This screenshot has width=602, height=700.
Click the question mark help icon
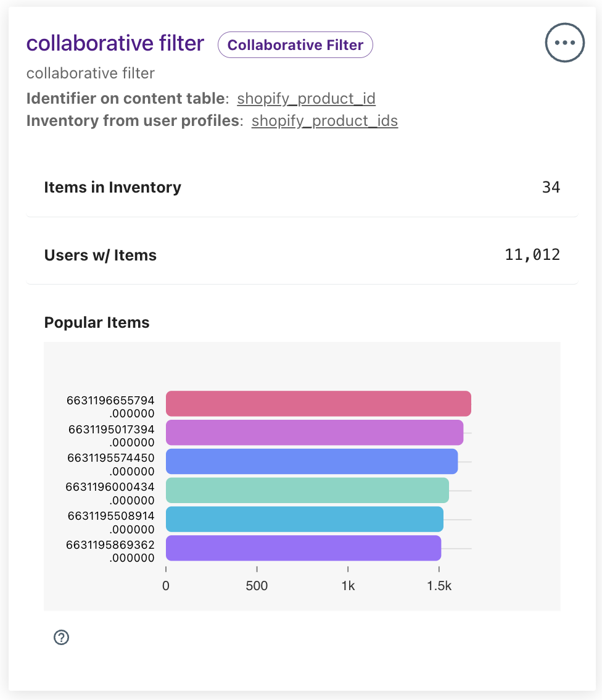pyautogui.click(x=62, y=637)
